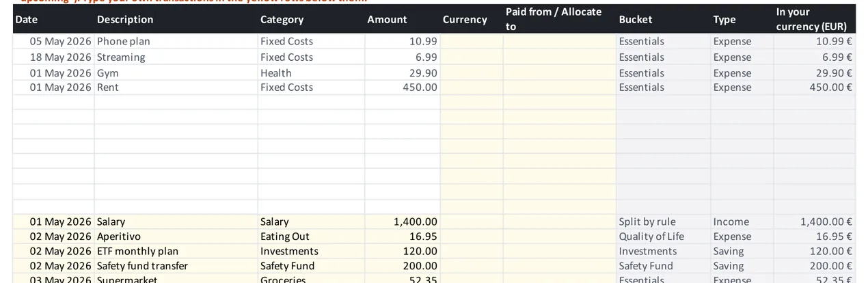This screenshot has height=283, width=868.
Task: Click the 'Eating Out' category cell
Action: coord(311,237)
